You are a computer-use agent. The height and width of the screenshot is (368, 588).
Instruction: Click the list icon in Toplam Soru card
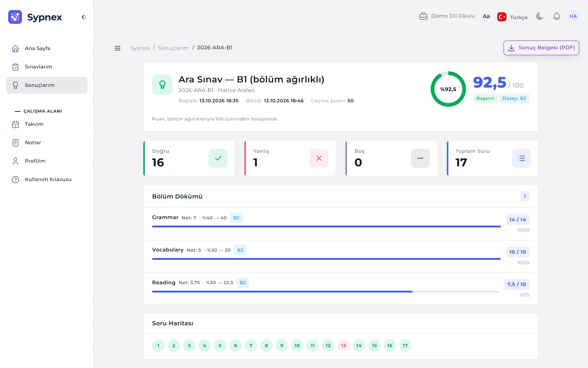click(521, 158)
